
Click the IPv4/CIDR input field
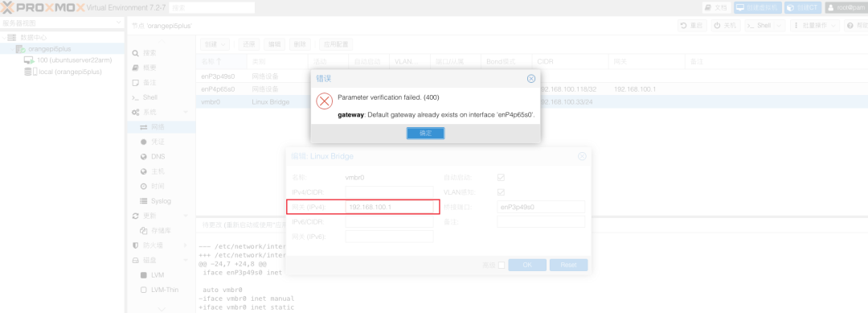pos(389,192)
